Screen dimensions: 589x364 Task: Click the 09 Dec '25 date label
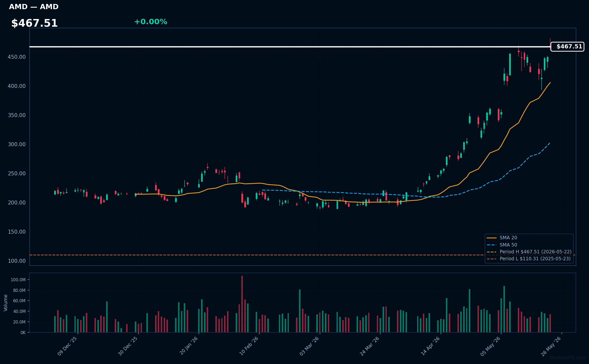67,346
